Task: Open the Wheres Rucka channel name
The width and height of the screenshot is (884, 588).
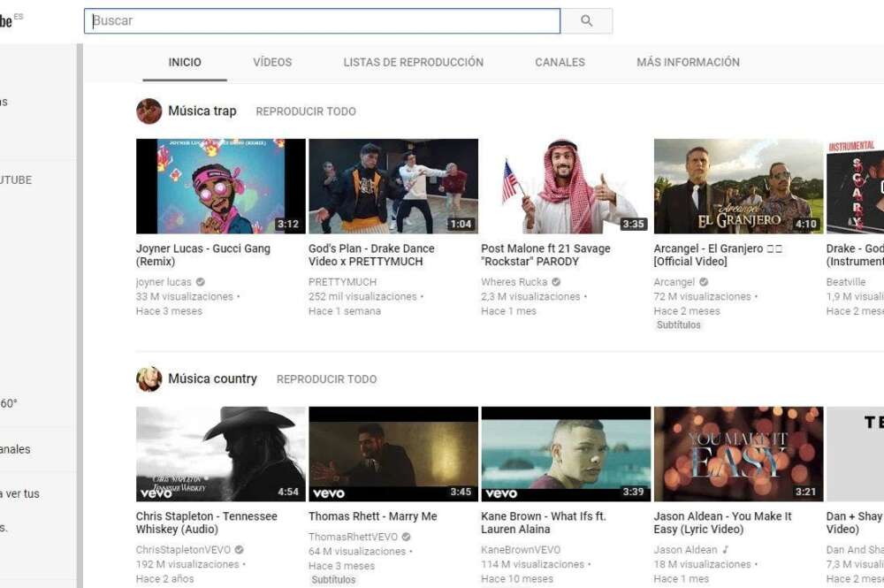Action: (514, 282)
